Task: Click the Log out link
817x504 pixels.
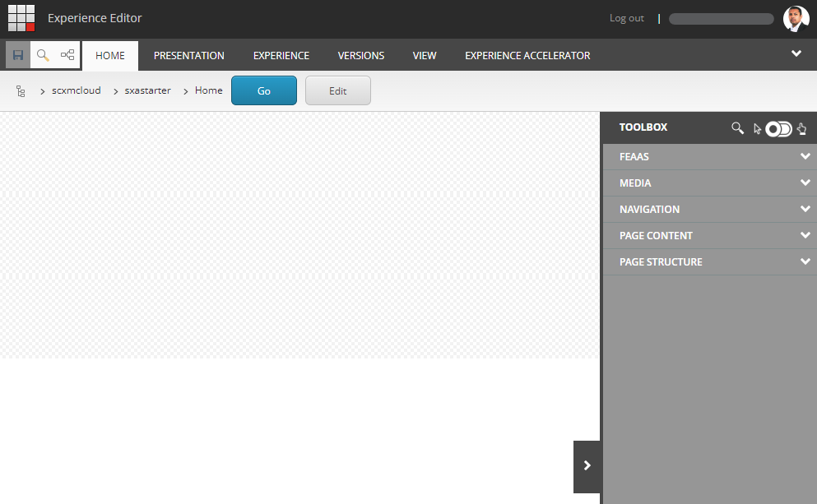Action: [627, 18]
